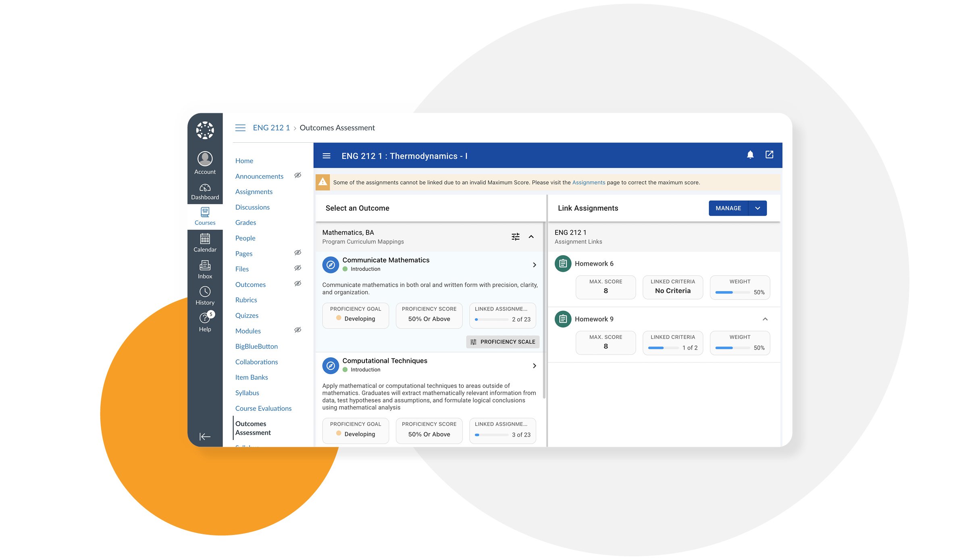Collapse the Mathematics, BA program section
The height and width of the screenshot is (560, 980).
tap(531, 237)
